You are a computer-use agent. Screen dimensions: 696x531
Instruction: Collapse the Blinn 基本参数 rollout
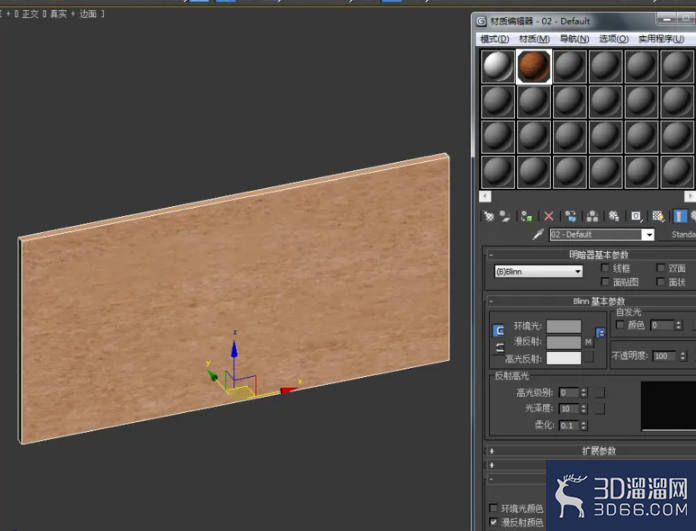point(491,301)
